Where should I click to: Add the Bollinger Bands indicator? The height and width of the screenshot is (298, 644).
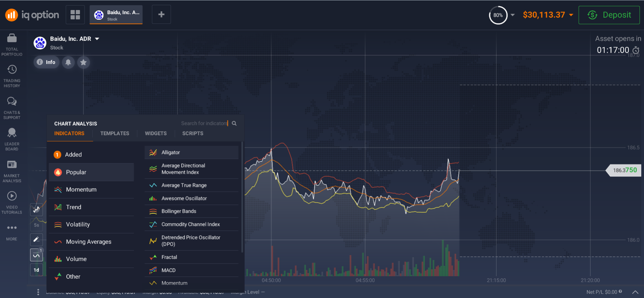pyautogui.click(x=192, y=211)
